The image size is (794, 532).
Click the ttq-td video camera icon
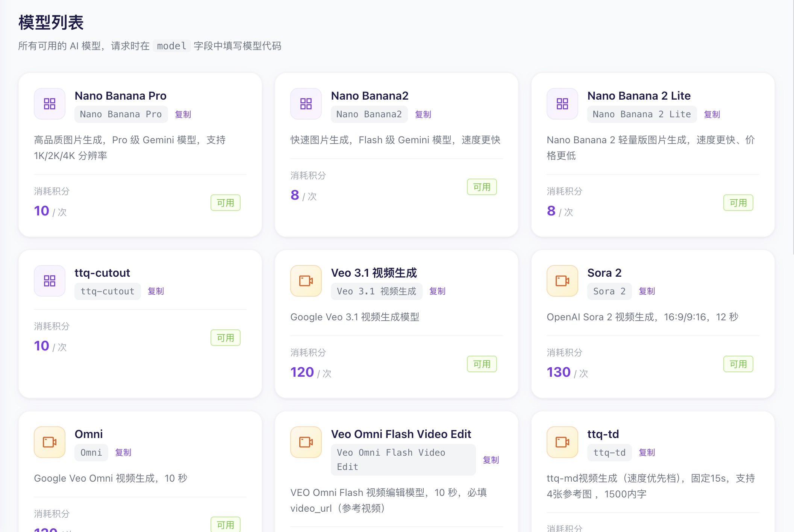[x=562, y=442]
